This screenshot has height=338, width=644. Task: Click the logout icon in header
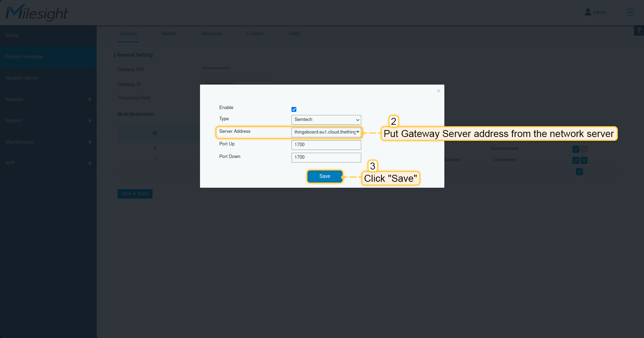tap(630, 12)
